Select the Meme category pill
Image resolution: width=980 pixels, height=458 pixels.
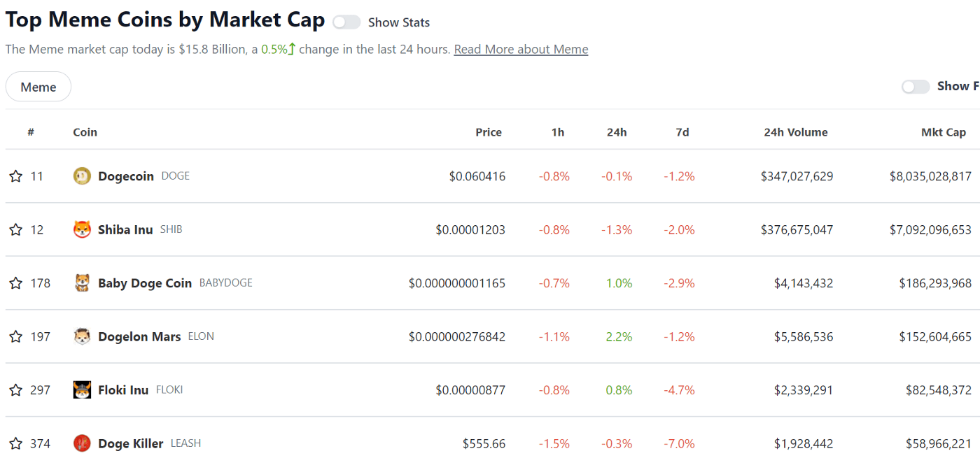point(38,87)
